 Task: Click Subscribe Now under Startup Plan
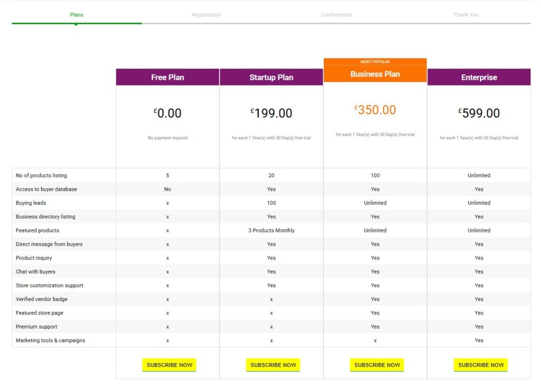[273, 365]
